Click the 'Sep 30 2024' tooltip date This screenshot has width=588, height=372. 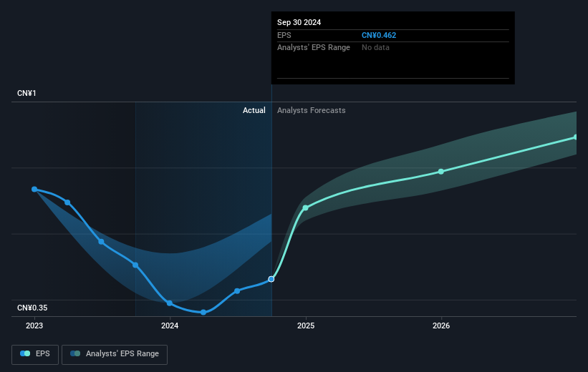tap(299, 22)
